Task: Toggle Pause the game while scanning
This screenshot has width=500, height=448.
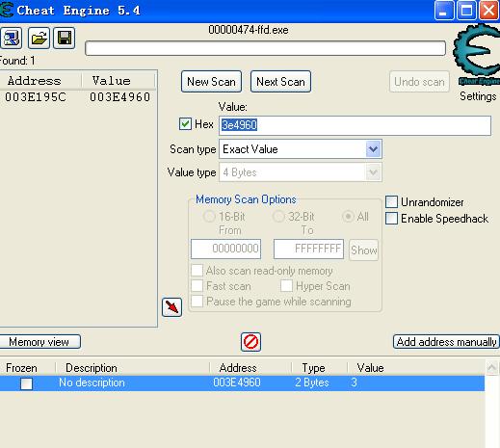Action: coord(197,302)
